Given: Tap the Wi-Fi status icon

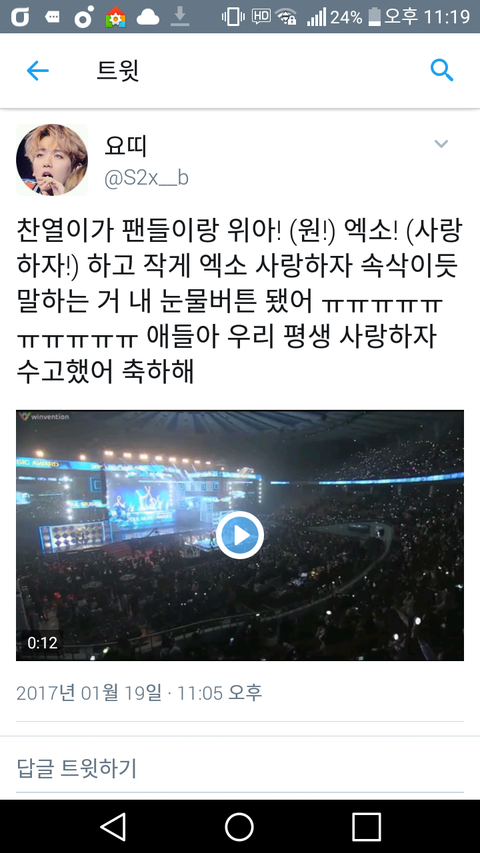Looking at the screenshot, I should point(286,17).
